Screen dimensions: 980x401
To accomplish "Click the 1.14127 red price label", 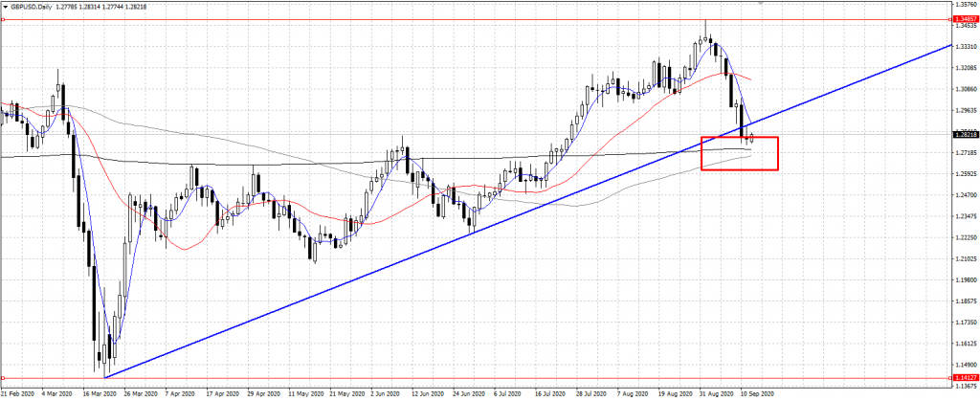I will click(965, 377).
